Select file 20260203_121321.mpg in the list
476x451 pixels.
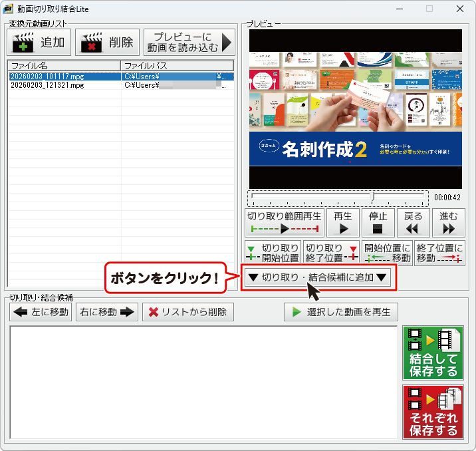point(48,85)
